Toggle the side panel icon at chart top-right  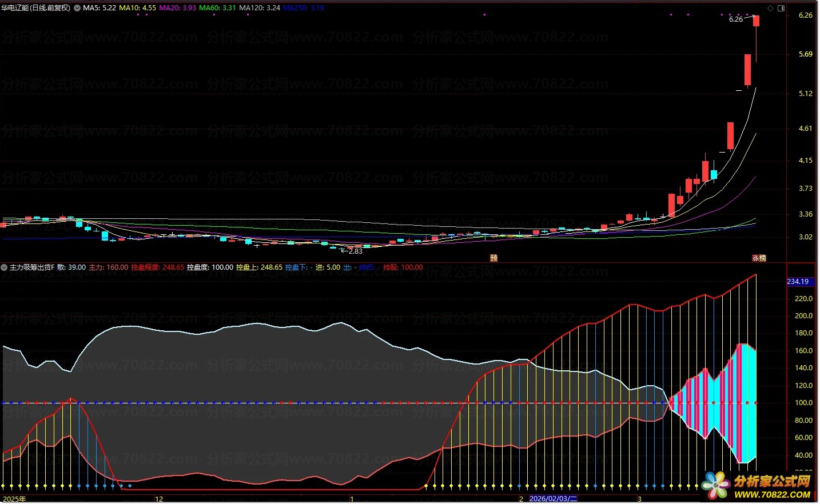pos(781,8)
